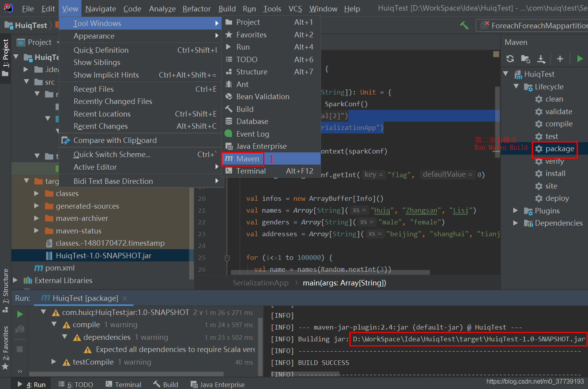Collapse the HuiqTest Maven root node
The height and width of the screenshot is (389, 588).
pyautogui.click(x=506, y=74)
